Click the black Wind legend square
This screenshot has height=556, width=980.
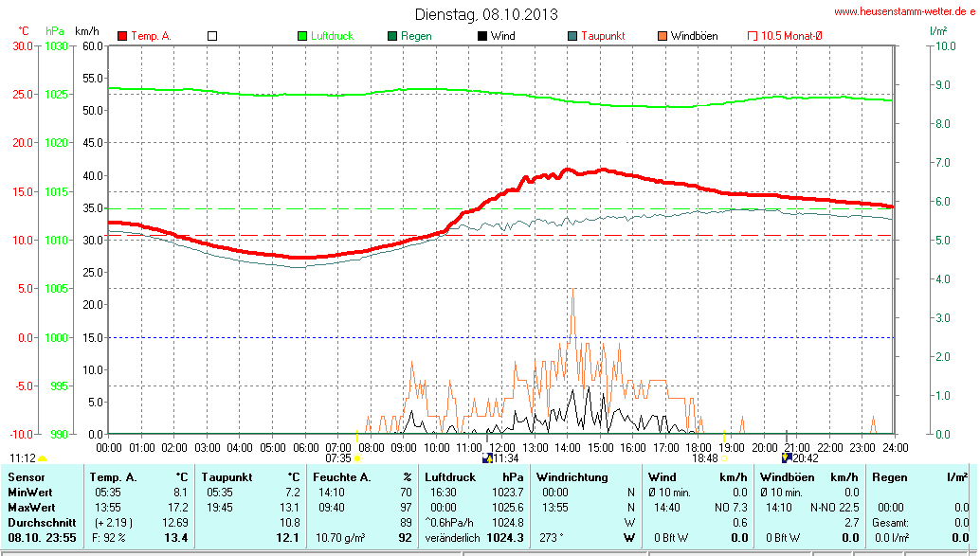(482, 36)
